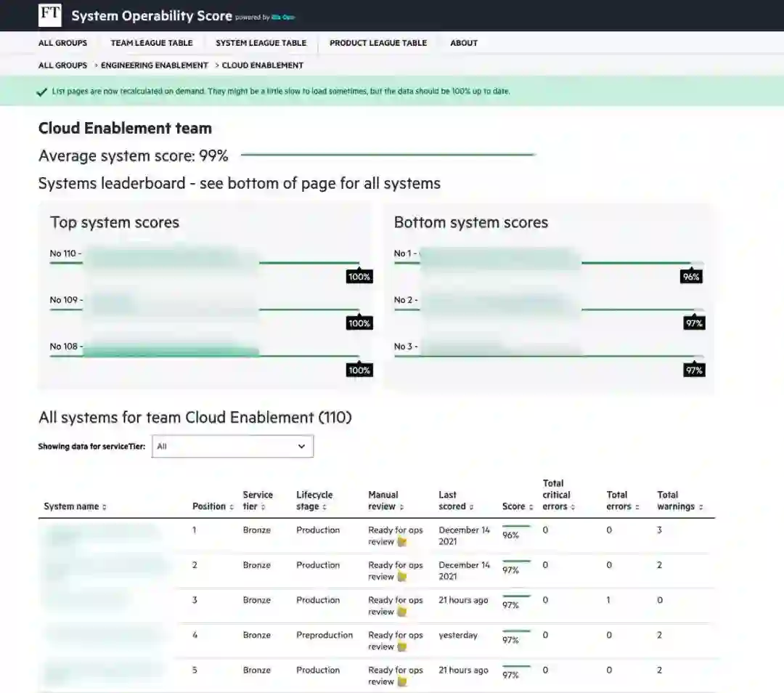
Task: Click the blurred system name in row 3
Action: coord(87,600)
